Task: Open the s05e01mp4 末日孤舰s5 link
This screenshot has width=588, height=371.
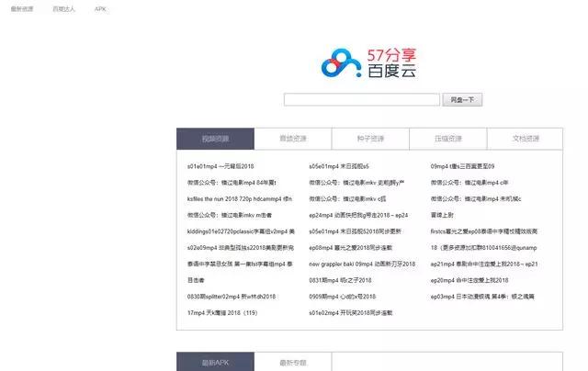Action: click(x=339, y=166)
